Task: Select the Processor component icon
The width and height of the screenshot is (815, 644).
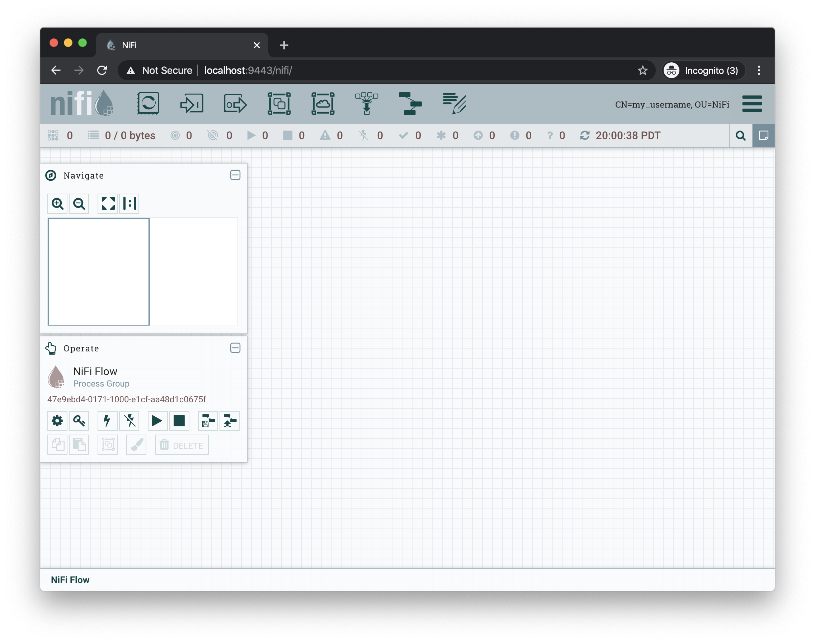Action: tap(148, 103)
